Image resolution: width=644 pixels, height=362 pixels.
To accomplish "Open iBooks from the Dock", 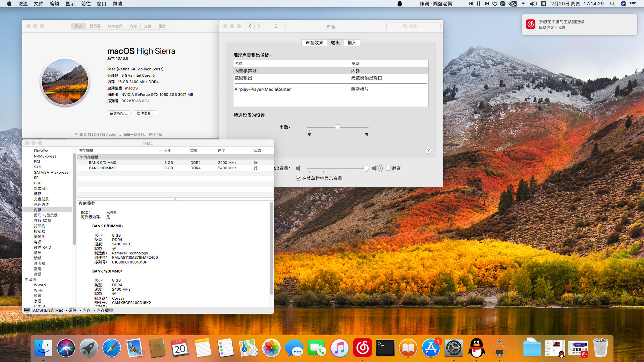I will click(x=408, y=348).
